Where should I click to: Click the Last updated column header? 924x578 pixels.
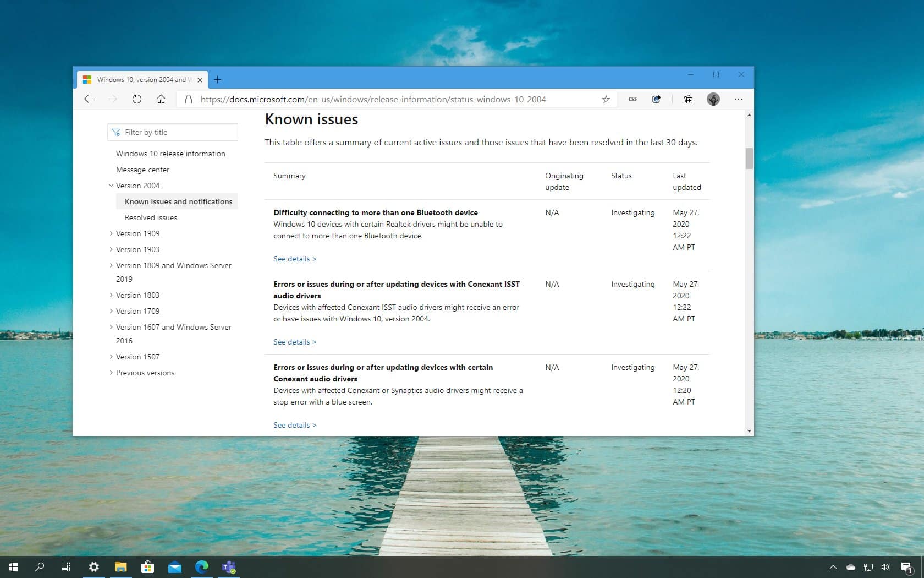[687, 181]
